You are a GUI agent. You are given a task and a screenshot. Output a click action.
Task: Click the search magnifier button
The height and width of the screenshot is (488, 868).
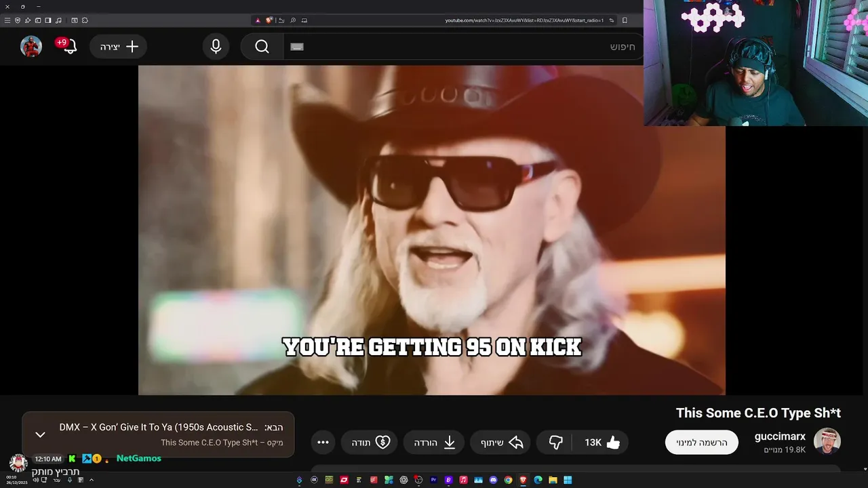(x=262, y=46)
